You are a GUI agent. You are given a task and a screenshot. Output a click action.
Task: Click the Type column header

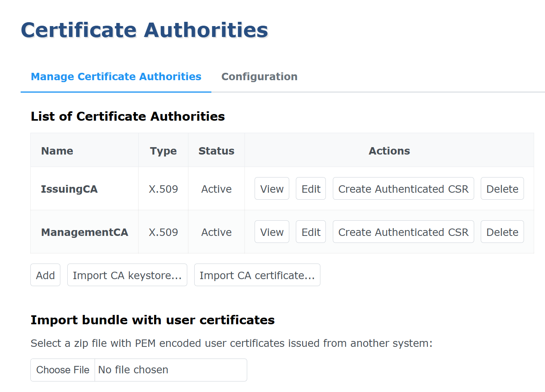pos(163,151)
